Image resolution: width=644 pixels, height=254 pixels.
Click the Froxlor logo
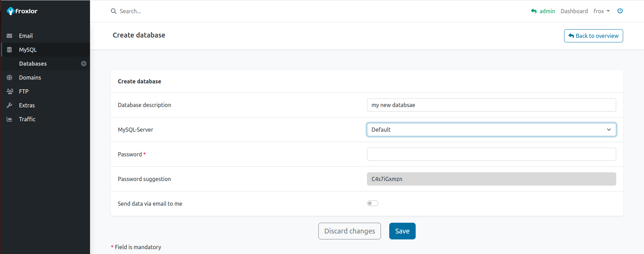22,11
